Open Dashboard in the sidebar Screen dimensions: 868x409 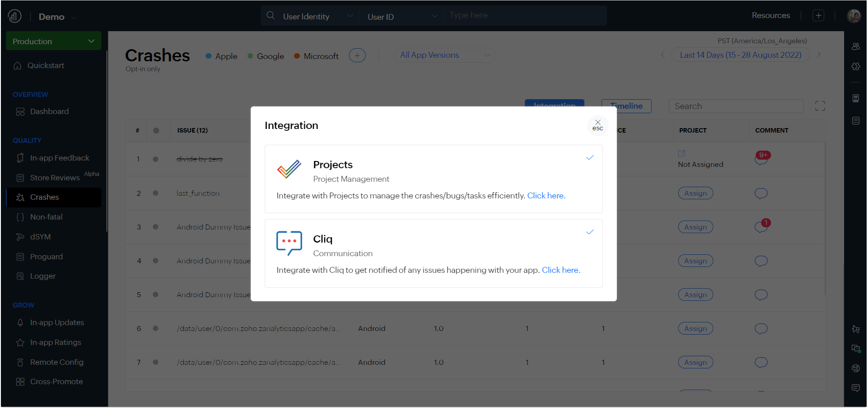point(49,111)
